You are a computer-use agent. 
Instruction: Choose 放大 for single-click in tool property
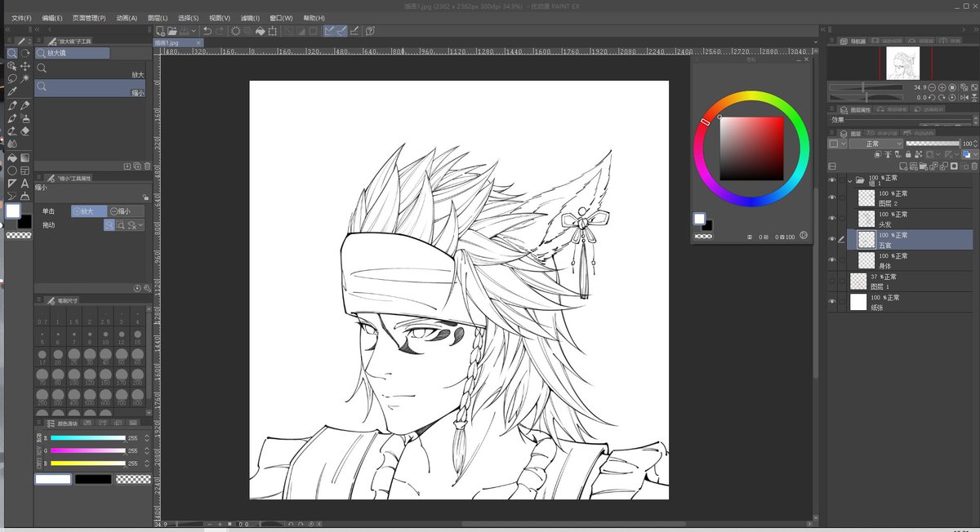tap(90, 211)
